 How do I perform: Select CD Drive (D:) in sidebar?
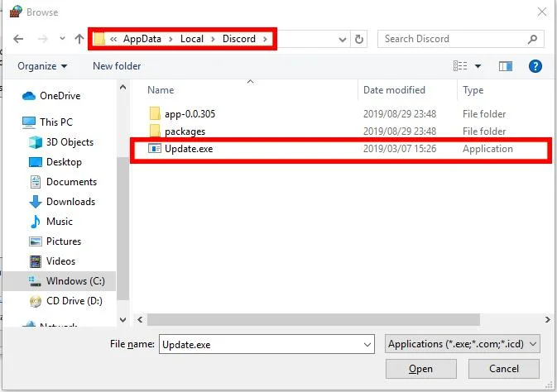tap(74, 301)
